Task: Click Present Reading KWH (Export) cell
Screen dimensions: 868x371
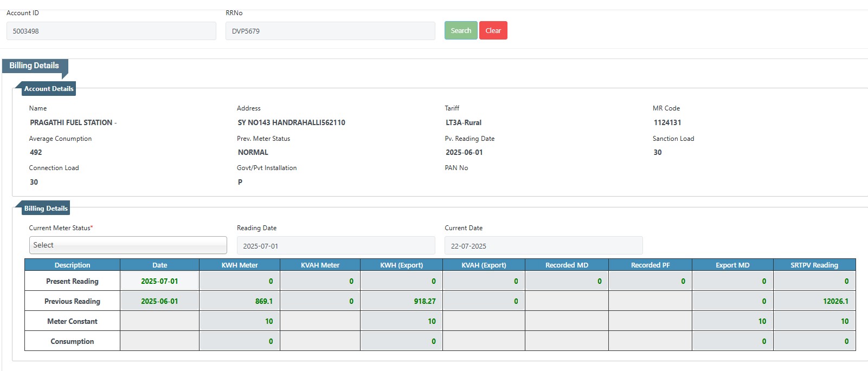Action: point(401,281)
